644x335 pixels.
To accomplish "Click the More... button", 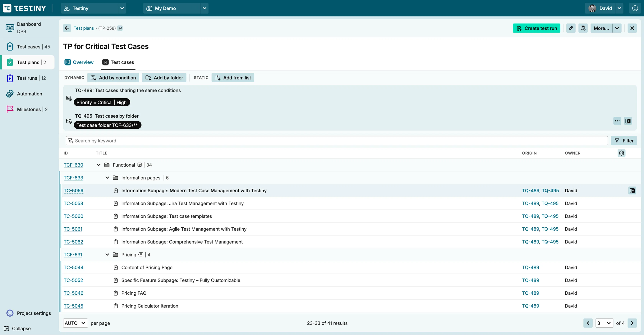I will [x=601, y=28].
